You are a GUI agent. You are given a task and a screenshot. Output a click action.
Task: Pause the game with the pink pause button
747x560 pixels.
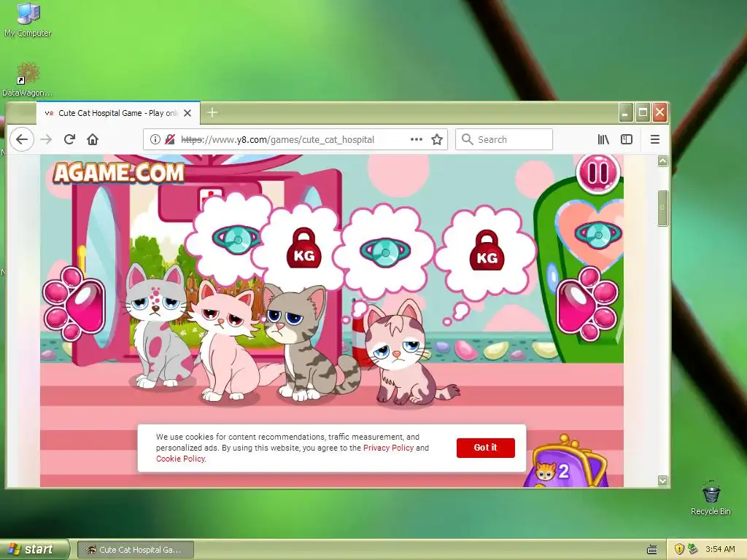[x=598, y=172]
